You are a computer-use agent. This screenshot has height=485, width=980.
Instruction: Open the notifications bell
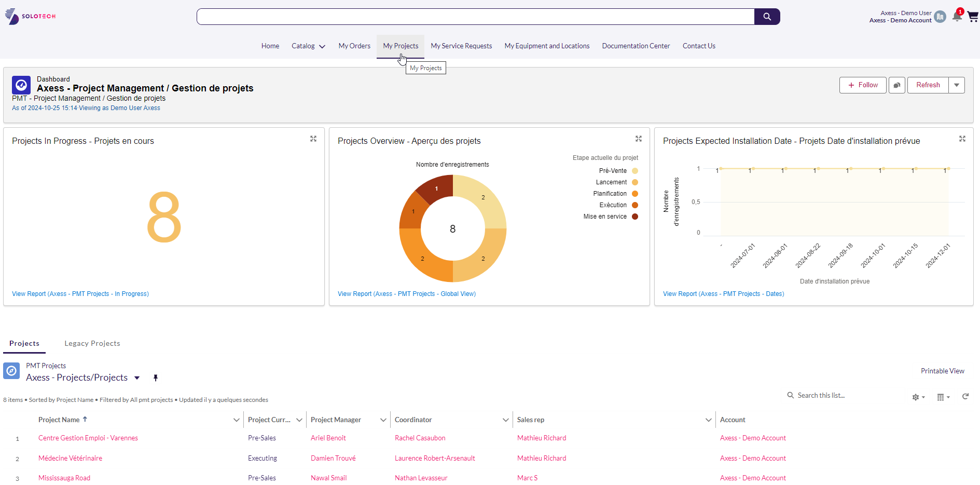(957, 17)
